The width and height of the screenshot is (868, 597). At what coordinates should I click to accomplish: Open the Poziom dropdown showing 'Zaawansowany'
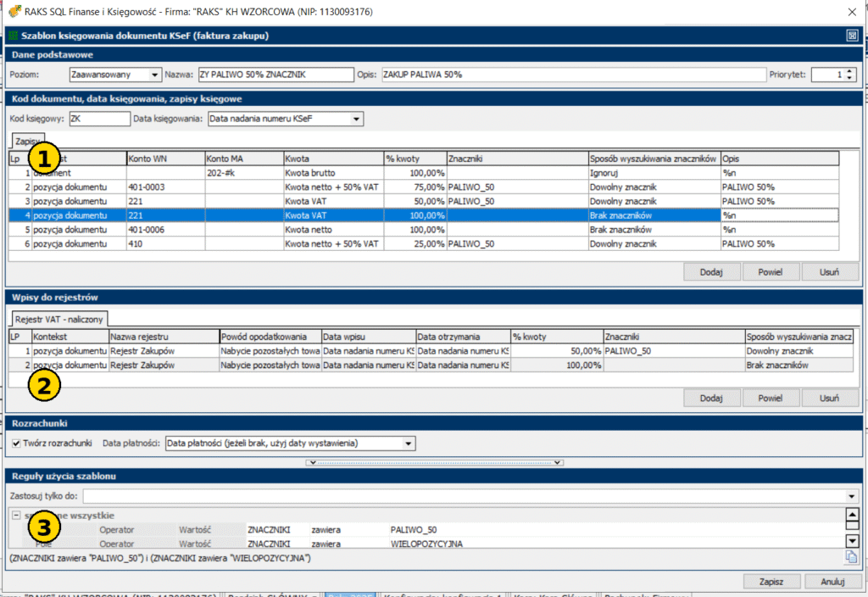[153, 75]
